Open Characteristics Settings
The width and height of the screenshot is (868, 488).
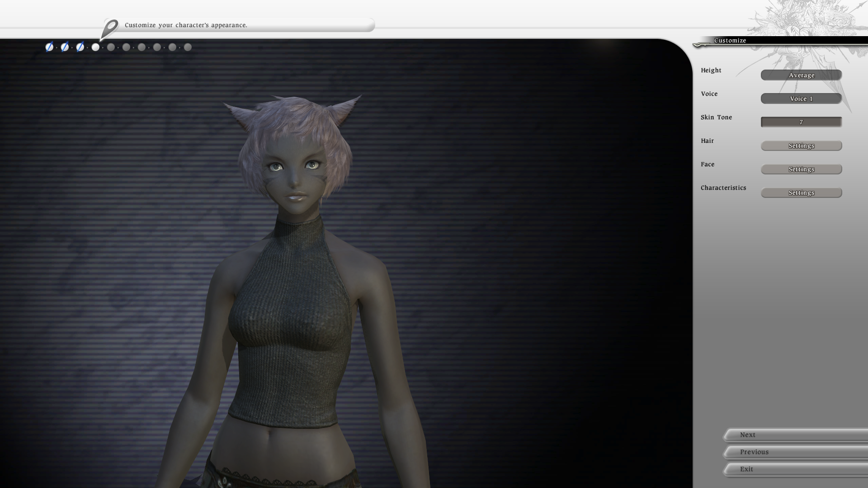click(801, 192)
